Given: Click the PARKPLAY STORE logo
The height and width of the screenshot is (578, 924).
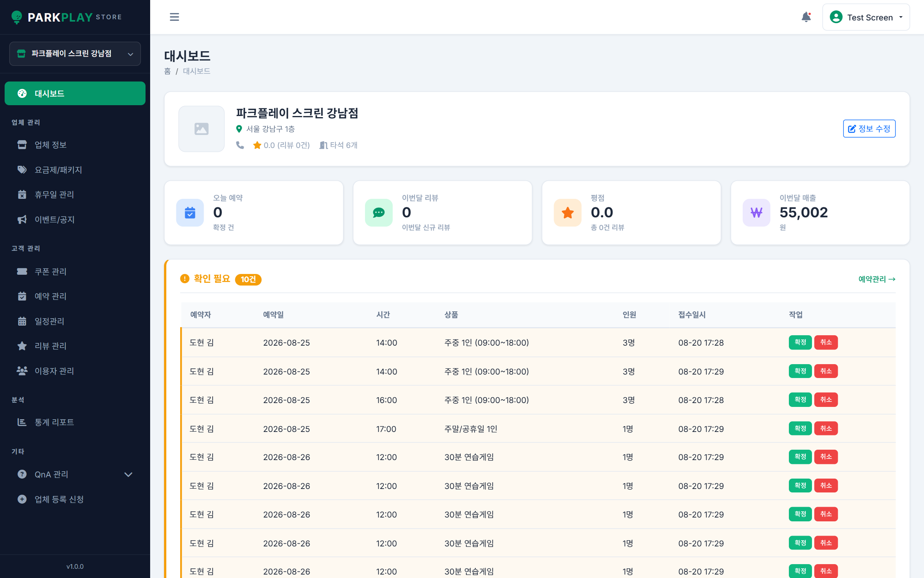Looking at the screenshot, I should click(66, 17).
